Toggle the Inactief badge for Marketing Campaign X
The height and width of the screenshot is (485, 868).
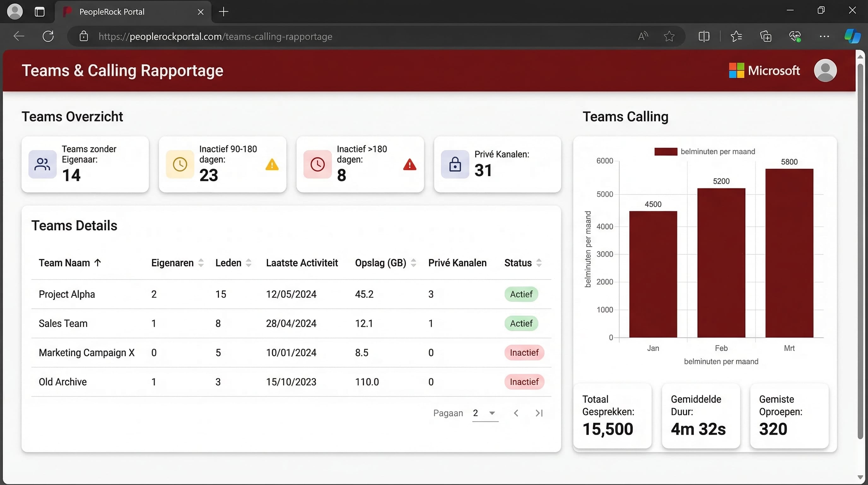pyautogui.click(x=524, y=352)
